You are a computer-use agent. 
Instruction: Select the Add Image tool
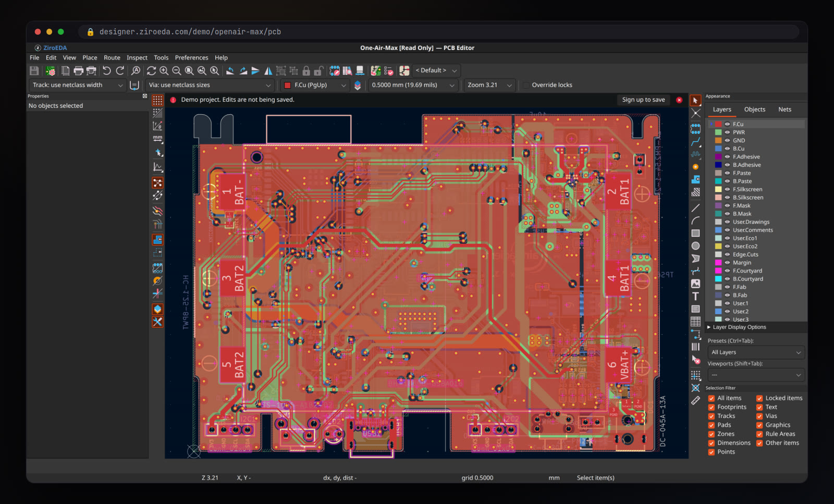695,284
